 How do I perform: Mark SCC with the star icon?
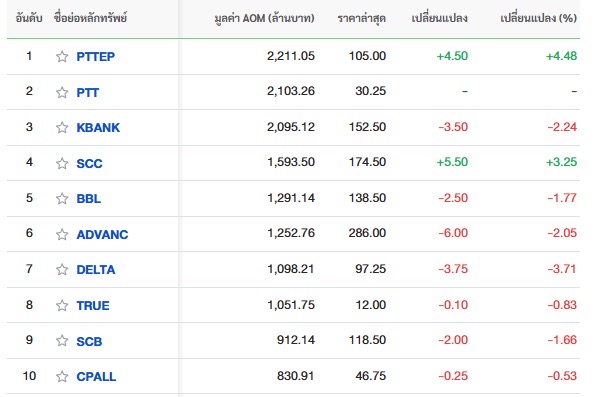[x=62, y=163]
